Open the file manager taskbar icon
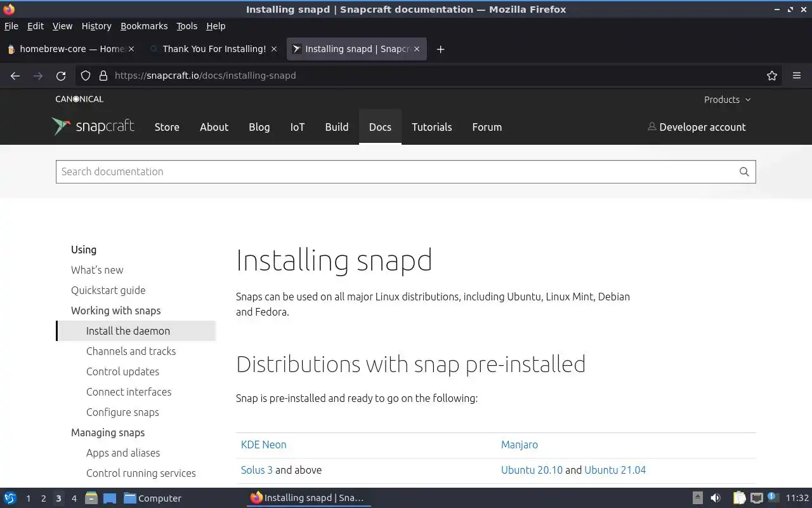The image size is (812, 508). coord(91,498)
